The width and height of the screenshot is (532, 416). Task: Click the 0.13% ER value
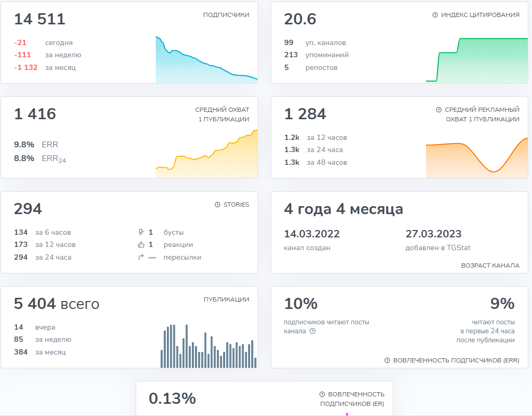[x=172, y=399]
